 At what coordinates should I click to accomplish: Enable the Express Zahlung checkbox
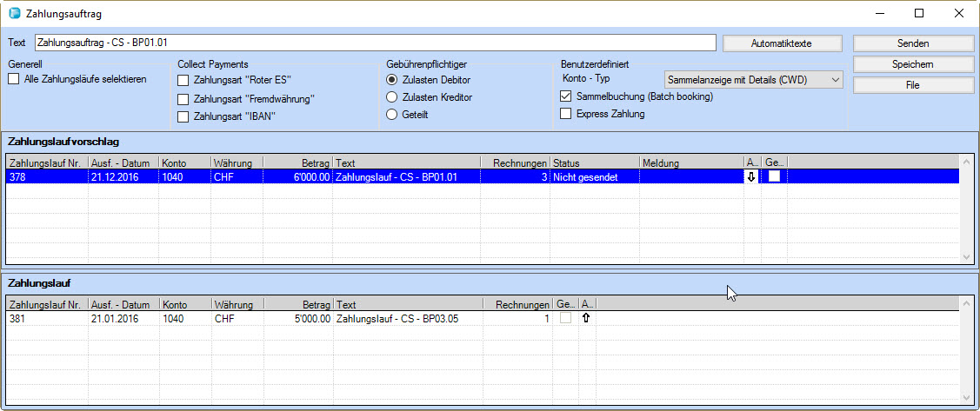(x=566, y=114)
